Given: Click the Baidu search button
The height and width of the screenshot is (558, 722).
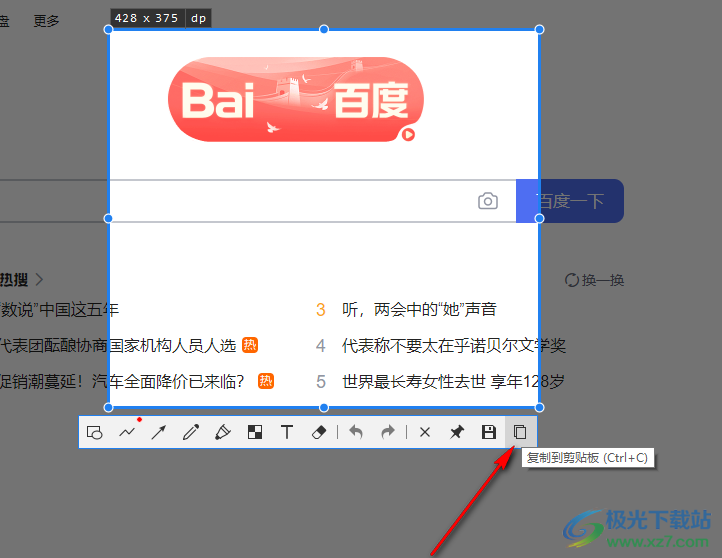Looking at the screenshot, I should tap(570, 201).
